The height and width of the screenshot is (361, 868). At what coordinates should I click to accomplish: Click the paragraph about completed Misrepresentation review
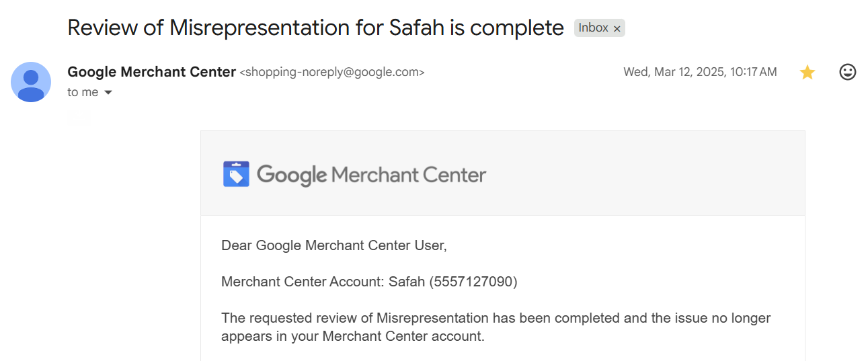pos(496,327)
